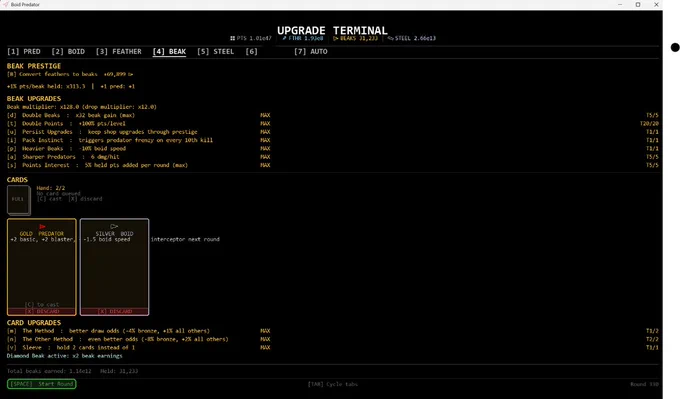The height and width of the screenshot is (399, 680).
Task: Open the [2] BOID tab
Action: pyautogui.click(x=68, y=52)
